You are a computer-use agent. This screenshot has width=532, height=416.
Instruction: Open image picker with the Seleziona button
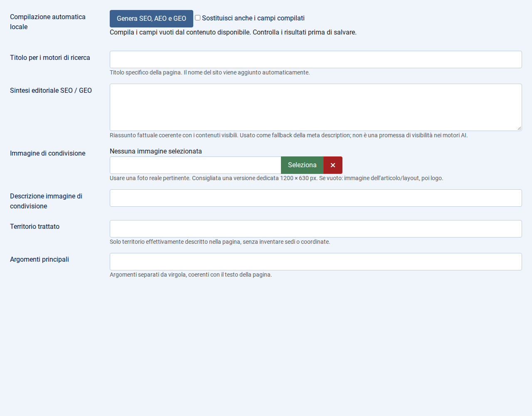click(302, 165)
